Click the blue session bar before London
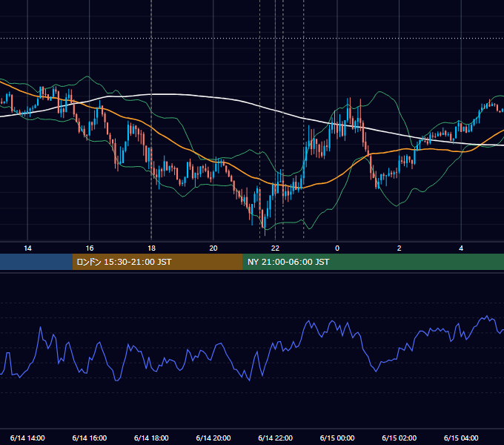 (36, 262)
